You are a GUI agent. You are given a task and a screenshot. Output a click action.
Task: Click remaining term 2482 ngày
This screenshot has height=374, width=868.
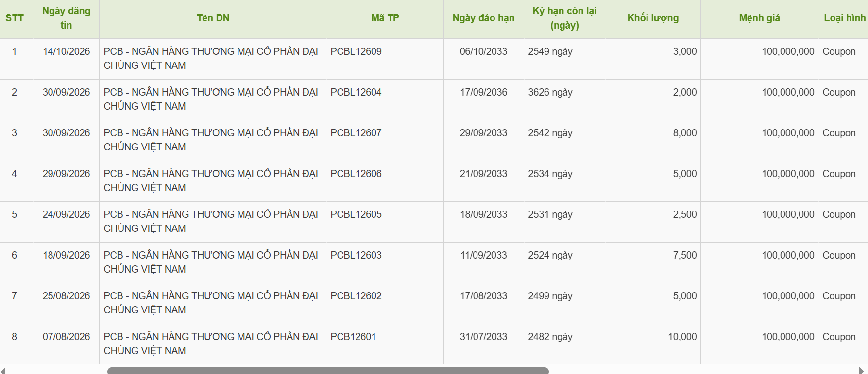[x=550, y=337]
